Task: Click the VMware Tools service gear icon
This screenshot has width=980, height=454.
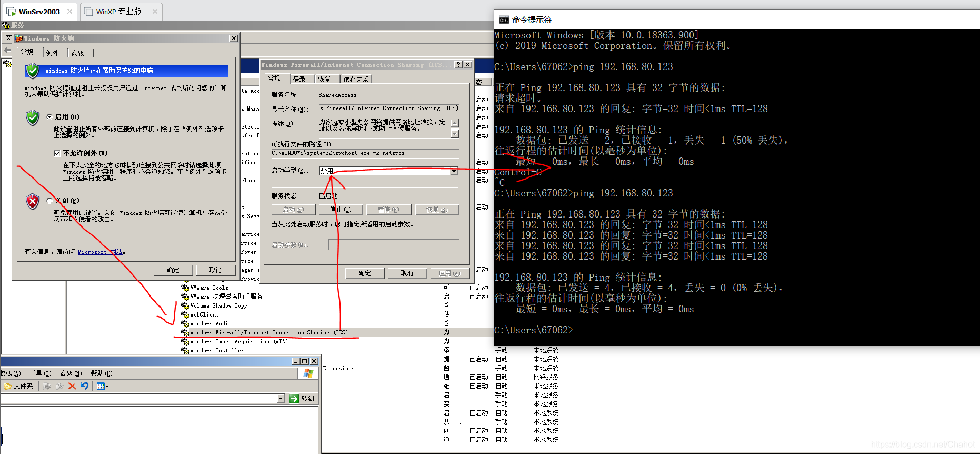Action: click(185, 288)
